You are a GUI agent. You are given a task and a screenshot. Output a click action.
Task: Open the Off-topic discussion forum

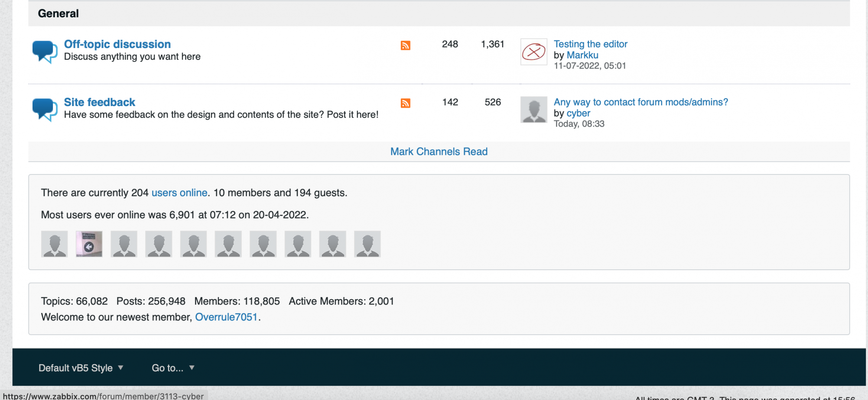point(117,44)
